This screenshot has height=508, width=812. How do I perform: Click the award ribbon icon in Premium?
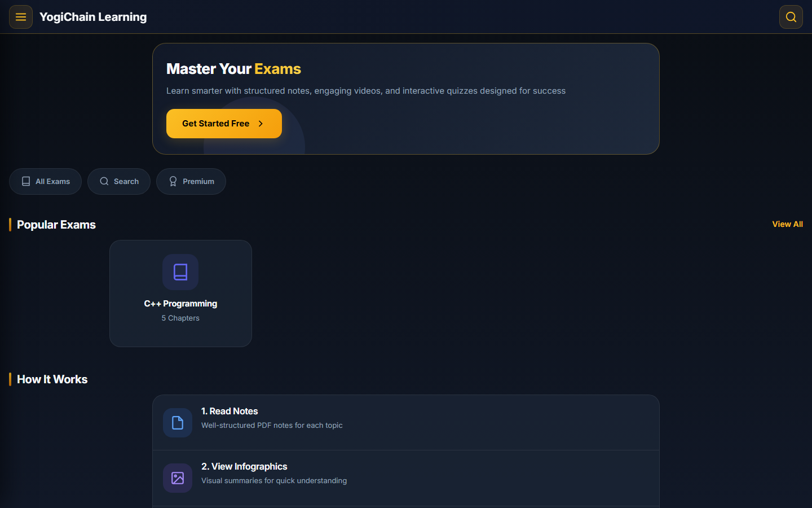[x=173, y=181]
